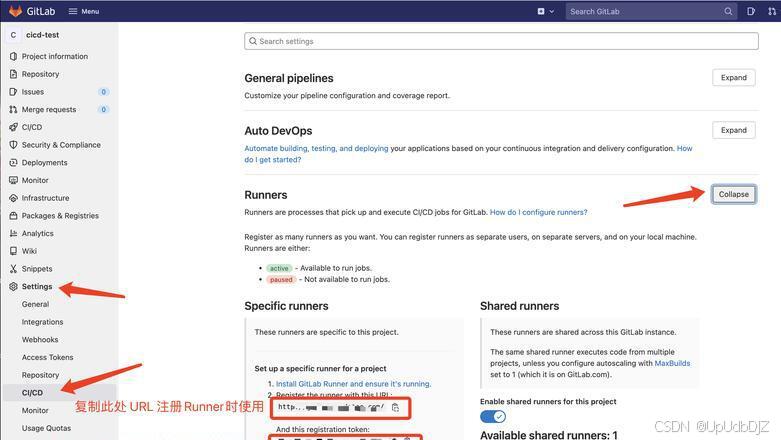Open Webhooks under Settings

tap(40, 339)
